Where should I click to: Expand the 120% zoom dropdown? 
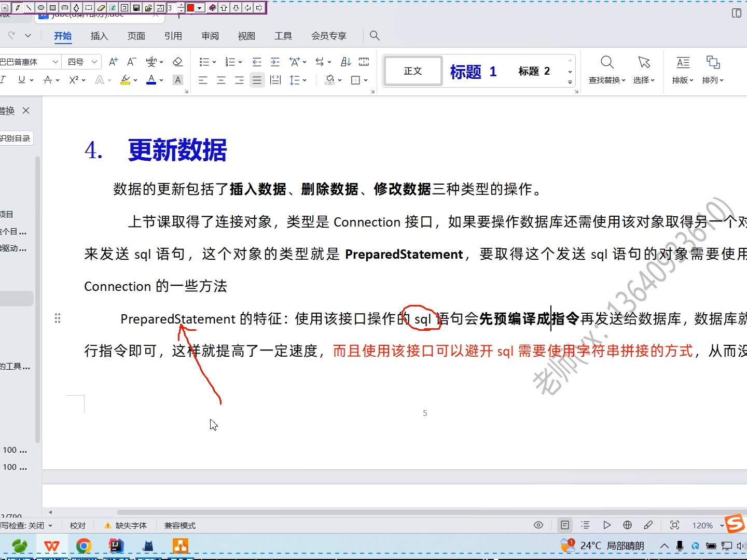tap(722, 525)
